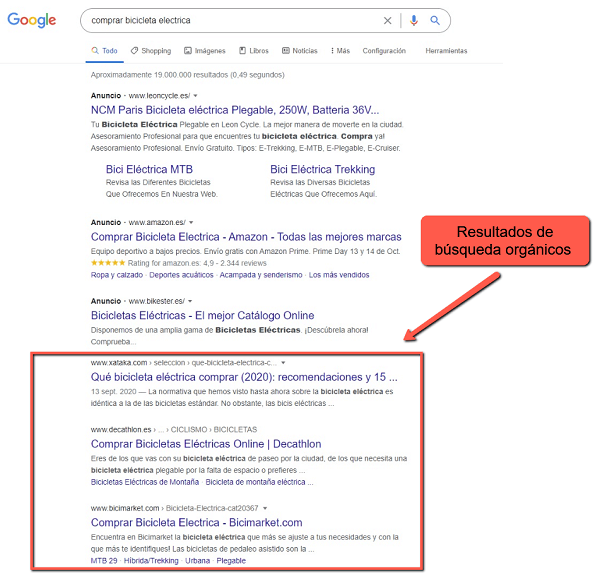Open Comprar Bicicleta Electrica Amazon ad
The image size is (600, 578).
pos(246,237)
